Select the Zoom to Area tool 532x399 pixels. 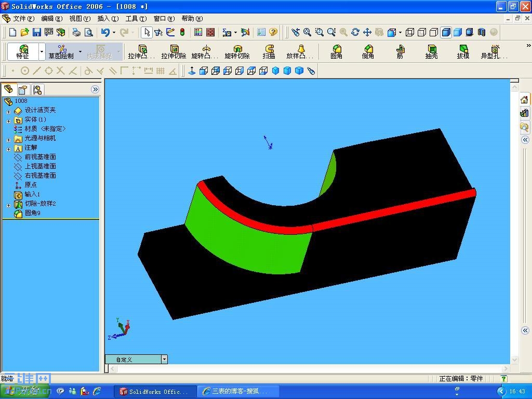320,32
